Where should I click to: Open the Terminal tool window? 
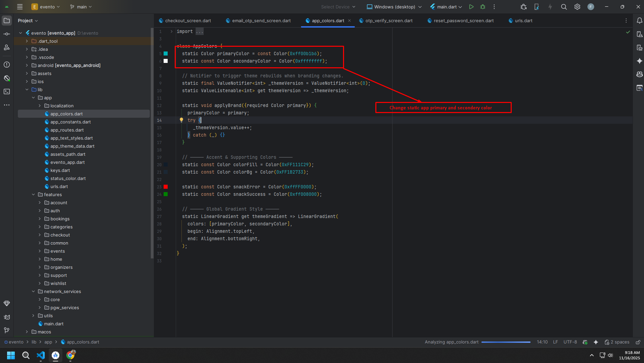click(7, 92)
